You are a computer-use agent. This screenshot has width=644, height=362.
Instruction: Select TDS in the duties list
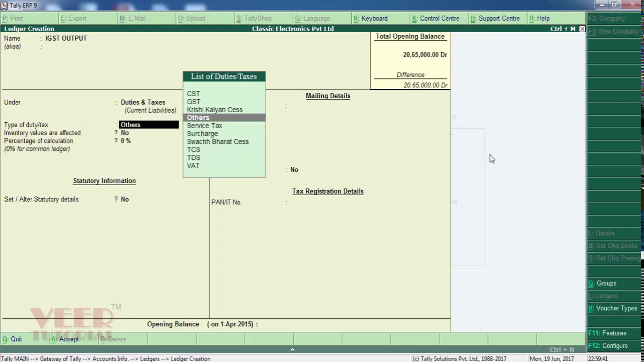point(224,158)
